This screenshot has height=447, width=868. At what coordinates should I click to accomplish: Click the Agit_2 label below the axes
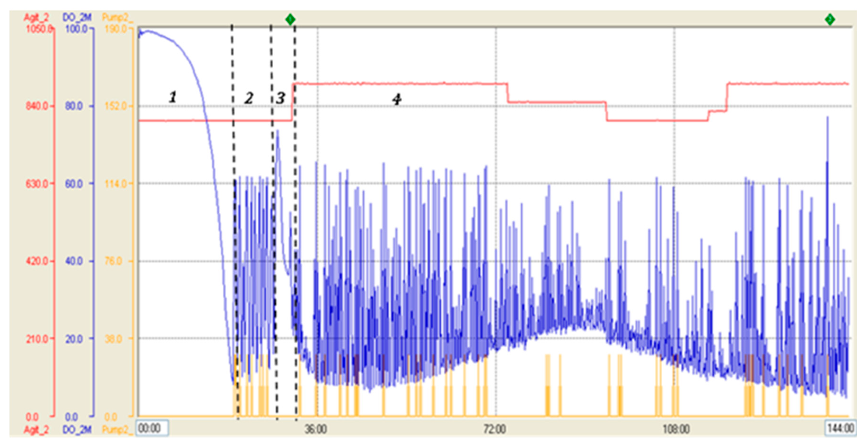point(36,430)
